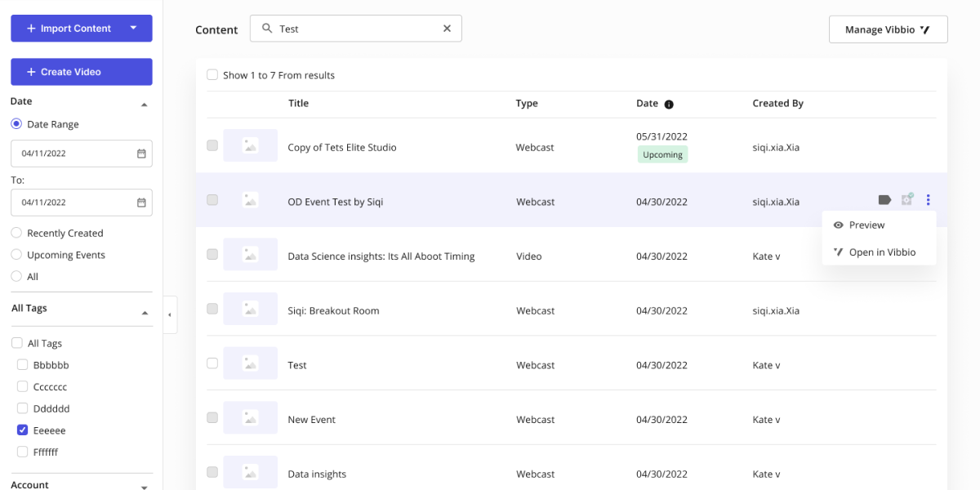The height and width of the screenshot is (490, 980).
Task: Choose Open in Vibbio from the menu
Action: 882,252
